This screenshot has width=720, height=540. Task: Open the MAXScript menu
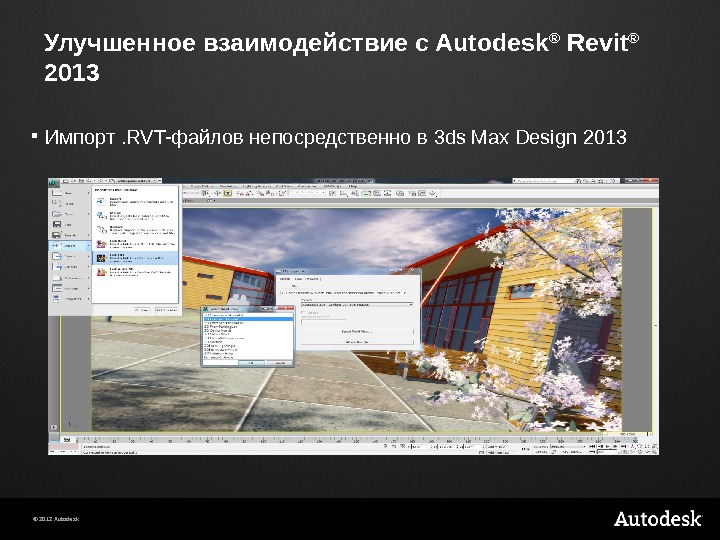point(332,186)
